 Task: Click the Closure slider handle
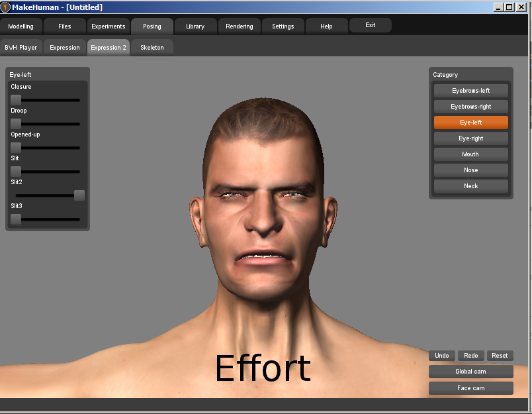point(16,100)
